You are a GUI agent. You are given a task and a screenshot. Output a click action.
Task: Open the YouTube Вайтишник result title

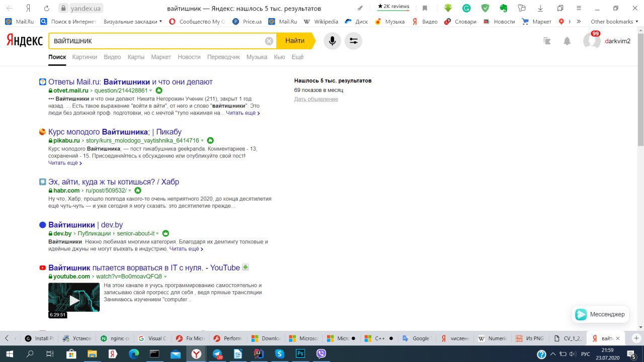[x=144, y=267]
